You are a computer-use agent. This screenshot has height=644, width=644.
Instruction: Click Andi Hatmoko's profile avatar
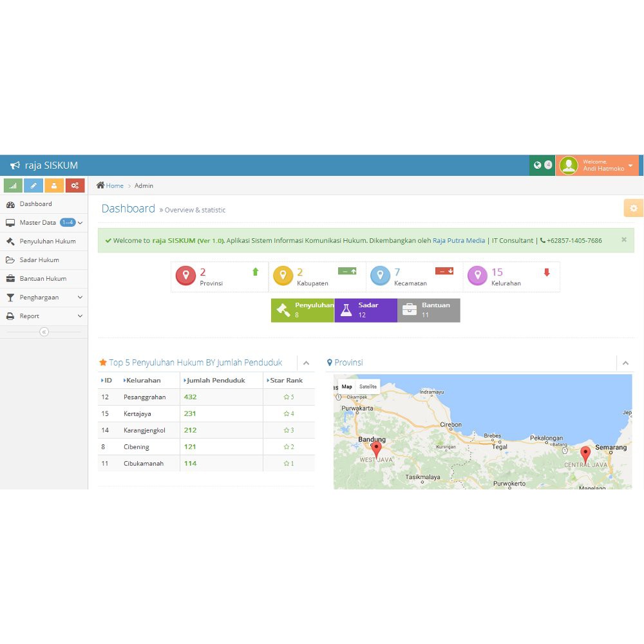click(x=569, y=165)
